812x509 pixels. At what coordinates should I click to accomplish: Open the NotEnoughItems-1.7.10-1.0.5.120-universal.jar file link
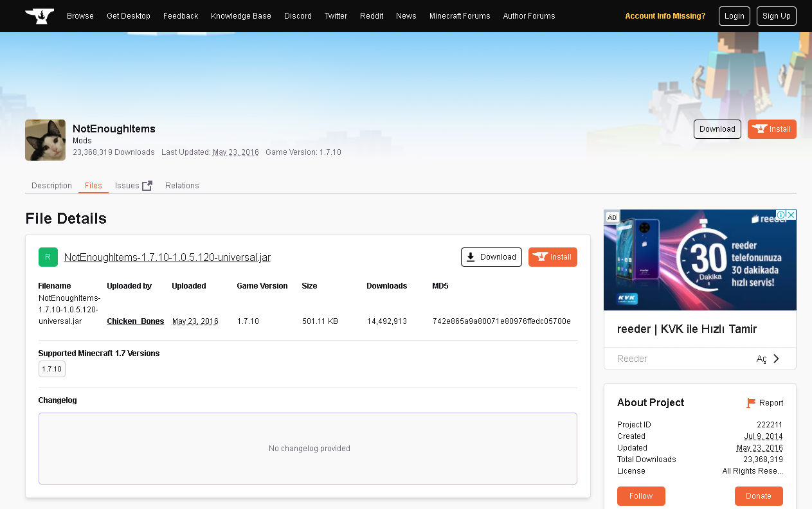(x=167, y=258)
